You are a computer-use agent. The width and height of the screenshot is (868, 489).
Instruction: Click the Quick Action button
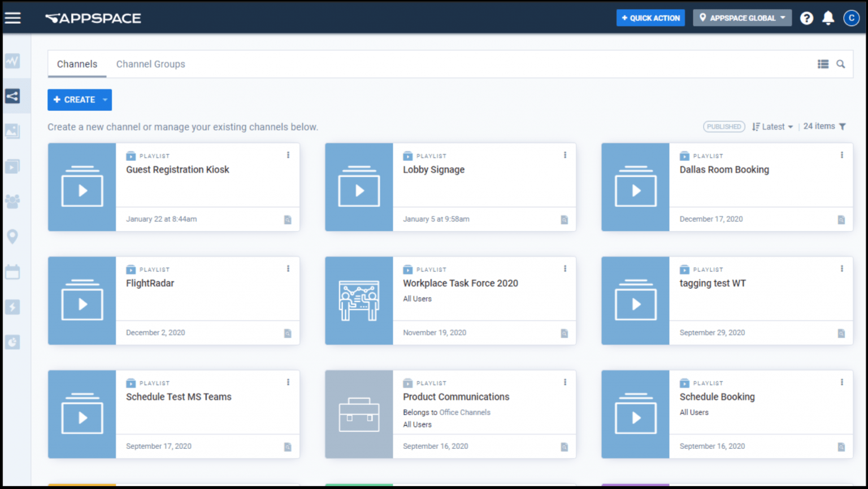(650, 18)
